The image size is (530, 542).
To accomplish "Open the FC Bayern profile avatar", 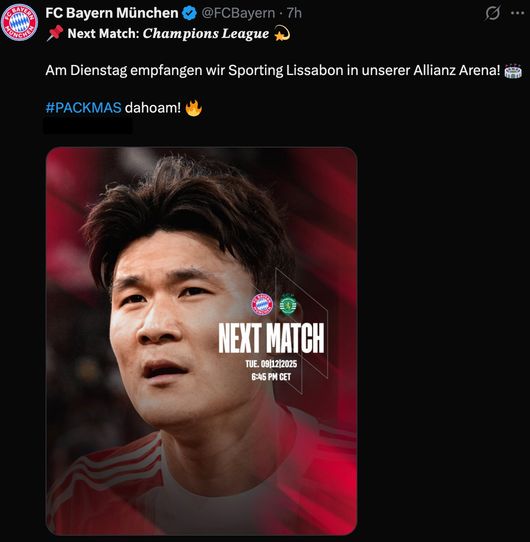I will [x=19, y=22].
